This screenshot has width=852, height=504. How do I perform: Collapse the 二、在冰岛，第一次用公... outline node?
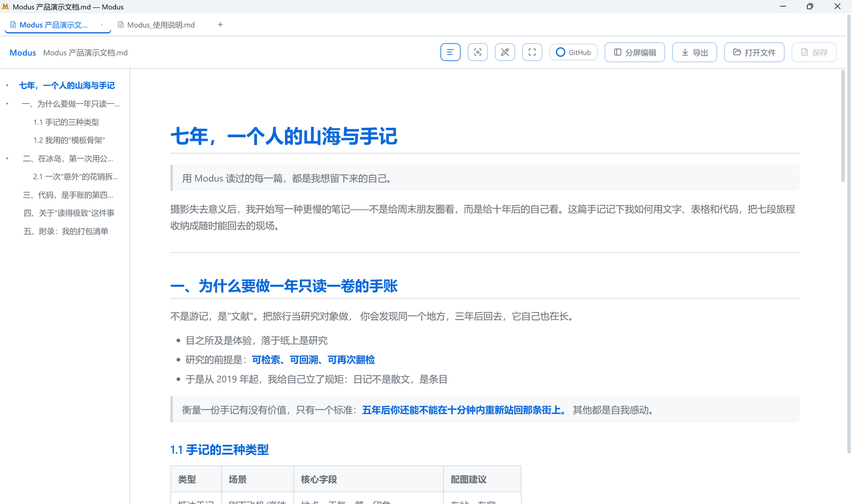tap(7, 159)
